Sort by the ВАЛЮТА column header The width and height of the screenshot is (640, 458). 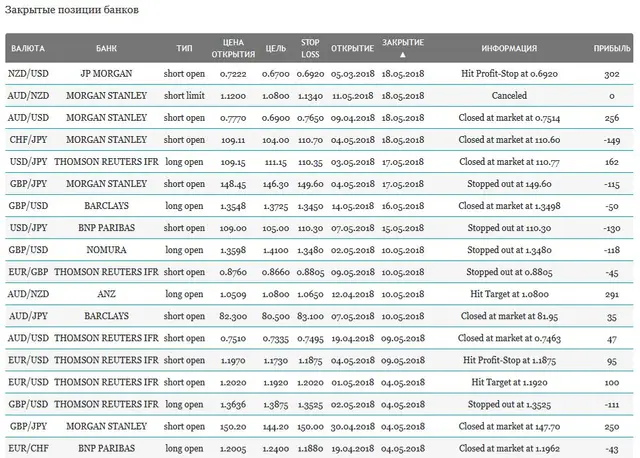28,49
